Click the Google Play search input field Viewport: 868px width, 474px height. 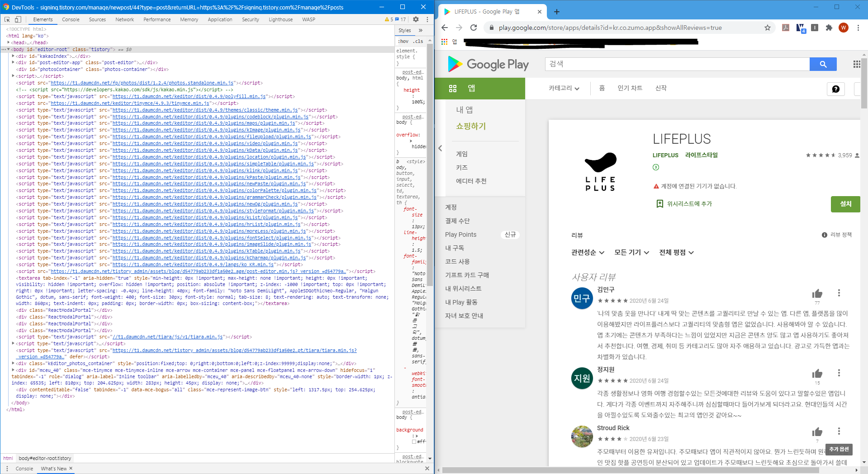coord(677,64)
